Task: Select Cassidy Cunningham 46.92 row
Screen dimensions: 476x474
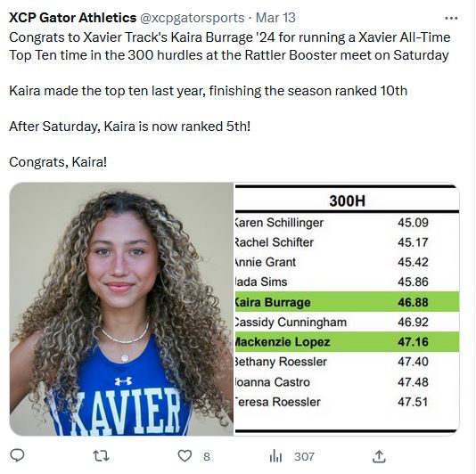Action: 347,322
